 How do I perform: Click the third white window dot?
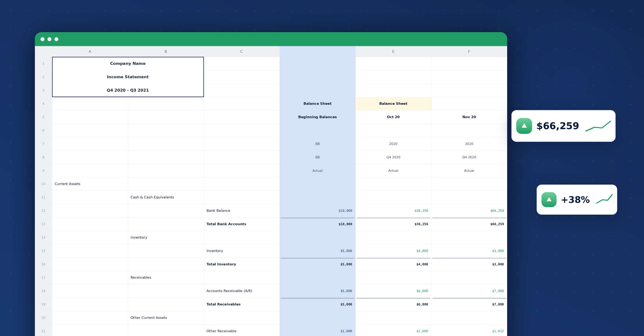[56, 39]
